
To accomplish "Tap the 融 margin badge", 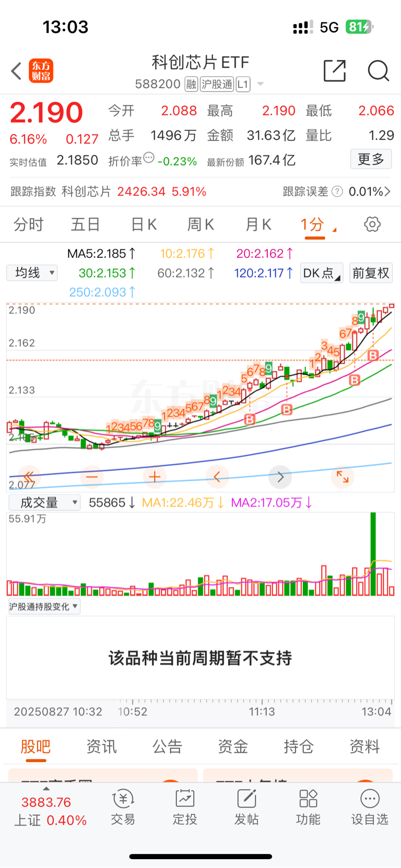I will point(191,84).
